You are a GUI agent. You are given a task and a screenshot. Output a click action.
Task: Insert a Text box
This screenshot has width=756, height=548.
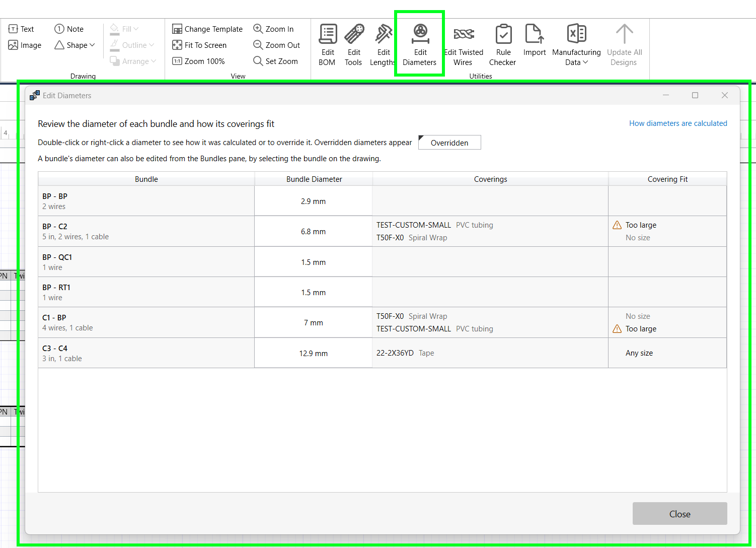pos(21,29)
